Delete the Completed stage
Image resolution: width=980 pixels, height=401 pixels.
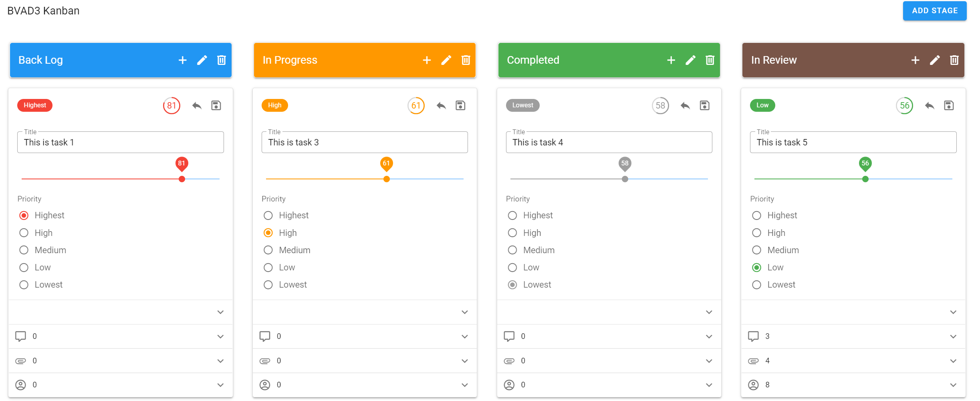click(710, 60)
